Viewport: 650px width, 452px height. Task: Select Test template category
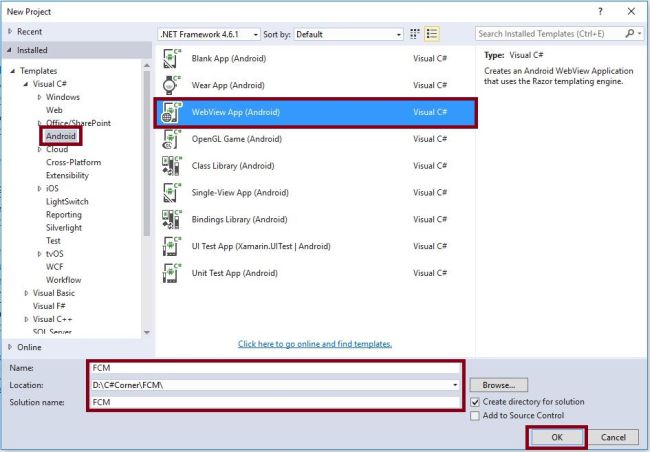53,241
